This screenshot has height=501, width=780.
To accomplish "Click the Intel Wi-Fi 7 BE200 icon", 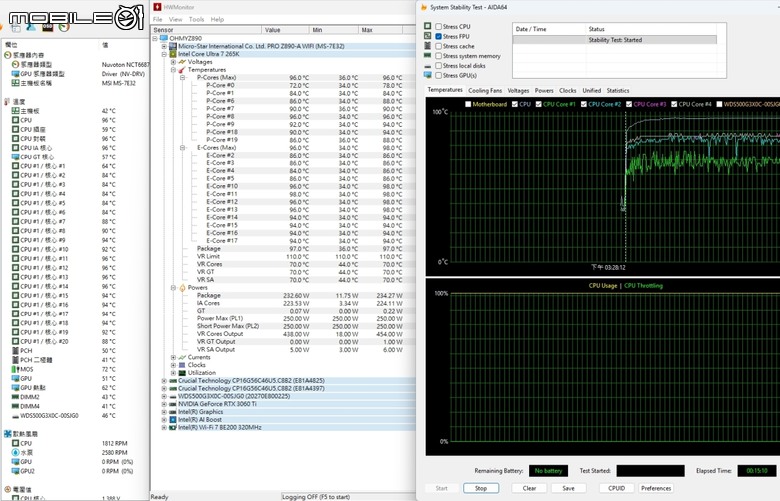I will pos(173,427).
